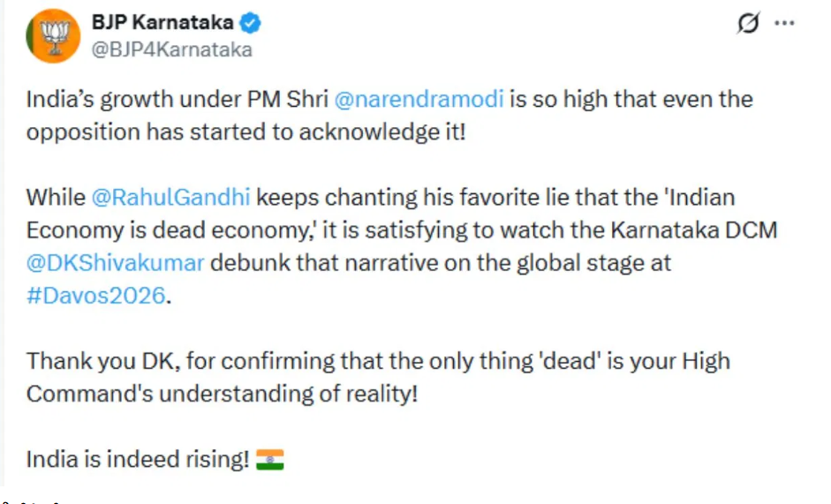Open the BJP Karnataka display name
This screenshot has height=504, width=831.
[x=165, y=23]
